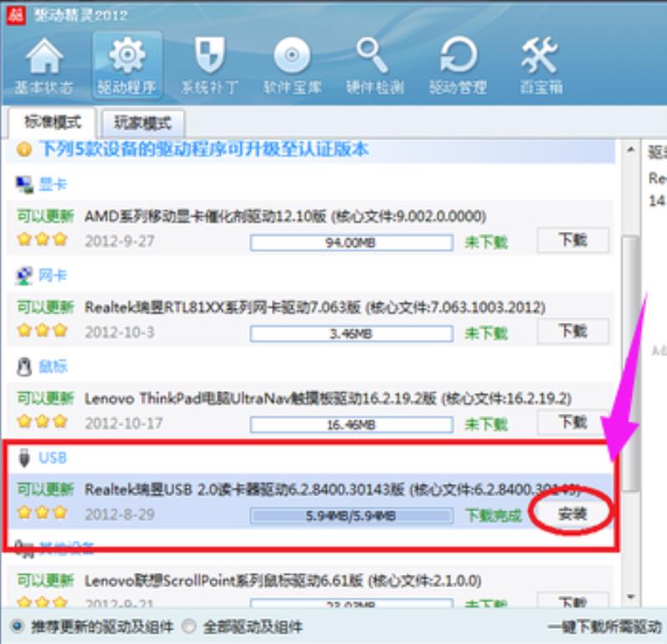
Task: Select the Lenovo ScrollPoint系列鼠标驱动 entry
Action: [309, 586]
